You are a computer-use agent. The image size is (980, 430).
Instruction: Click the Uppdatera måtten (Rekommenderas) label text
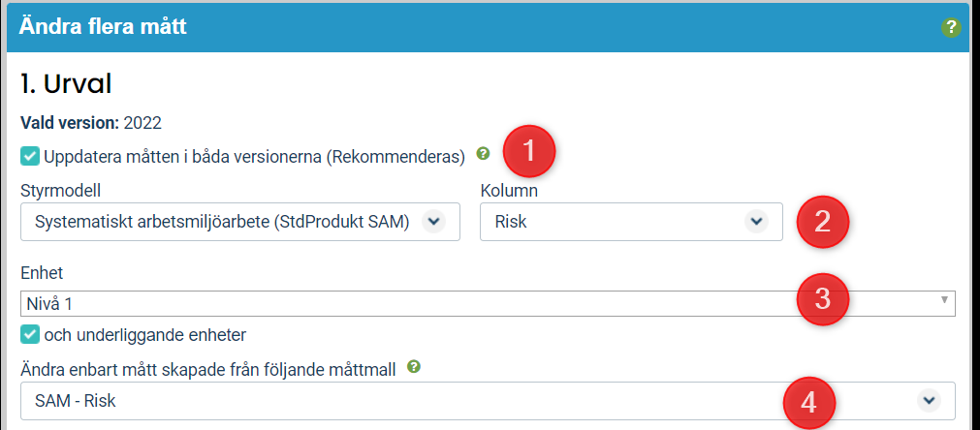[x=254, y=157]
